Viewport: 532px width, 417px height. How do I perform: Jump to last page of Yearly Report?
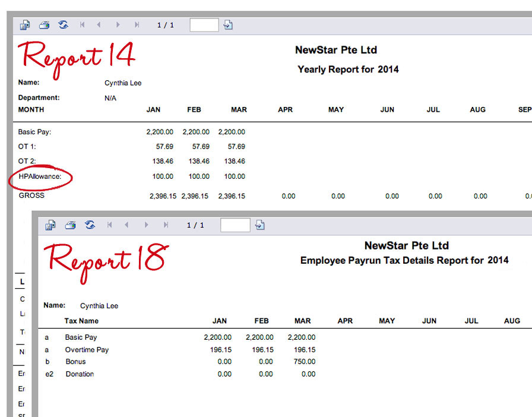click(x=137, y=25)
